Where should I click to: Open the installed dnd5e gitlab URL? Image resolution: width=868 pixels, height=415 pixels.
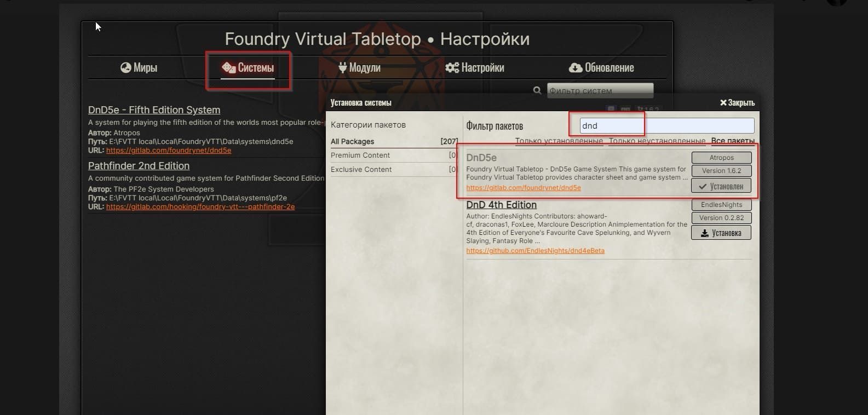(x=169, y=150)
